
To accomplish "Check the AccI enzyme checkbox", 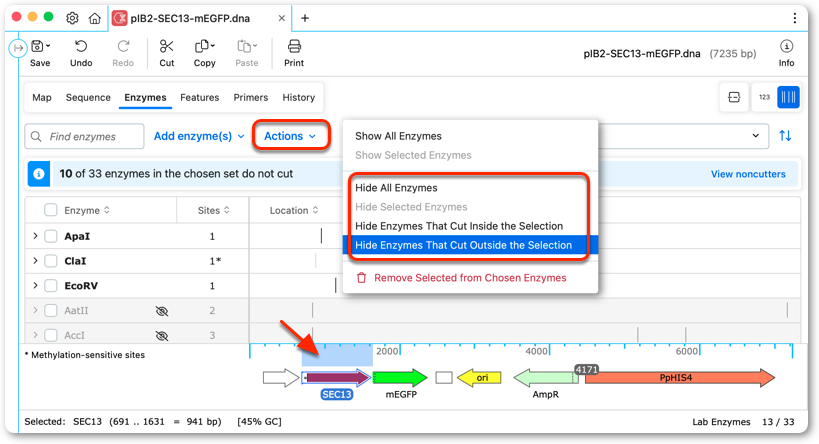I will click(x=51, y=335).
